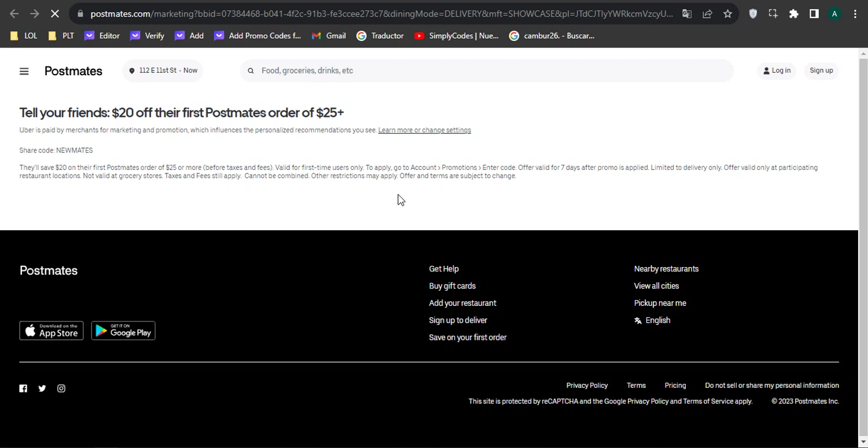This screenshot has width=868, height=448.
Task: Open the Traductor bookmark
Action: click(380, 36)
